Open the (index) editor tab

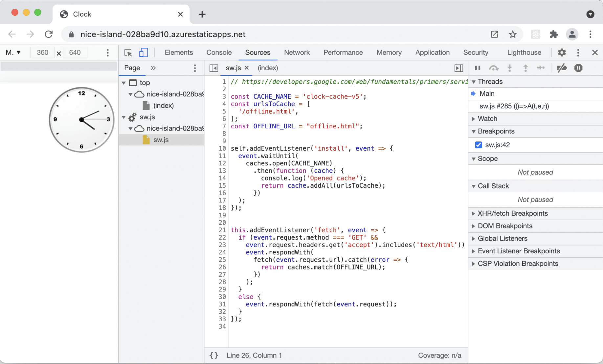pyautogui.click(x=268, y=68)
